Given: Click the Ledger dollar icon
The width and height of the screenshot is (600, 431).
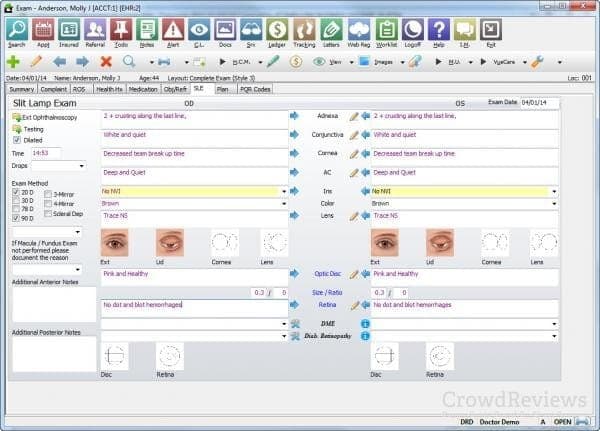Looking at the screenshot, I should (x=276, y=33).
